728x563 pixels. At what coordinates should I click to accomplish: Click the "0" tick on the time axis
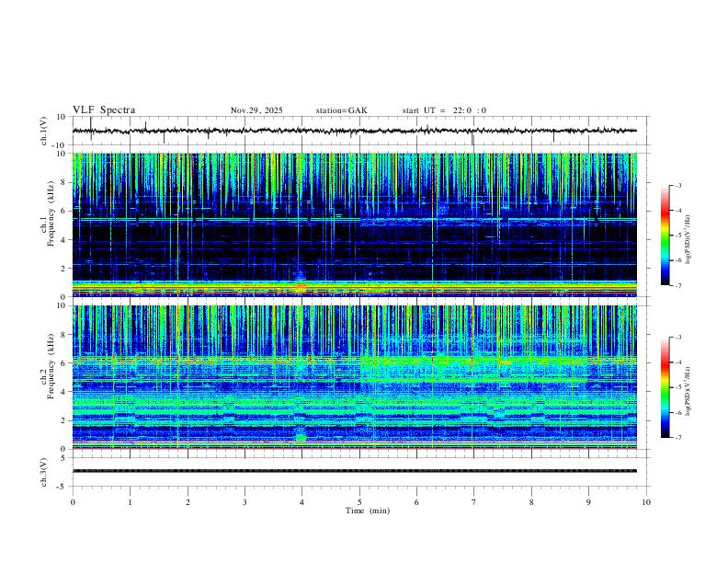click(73, 502)
